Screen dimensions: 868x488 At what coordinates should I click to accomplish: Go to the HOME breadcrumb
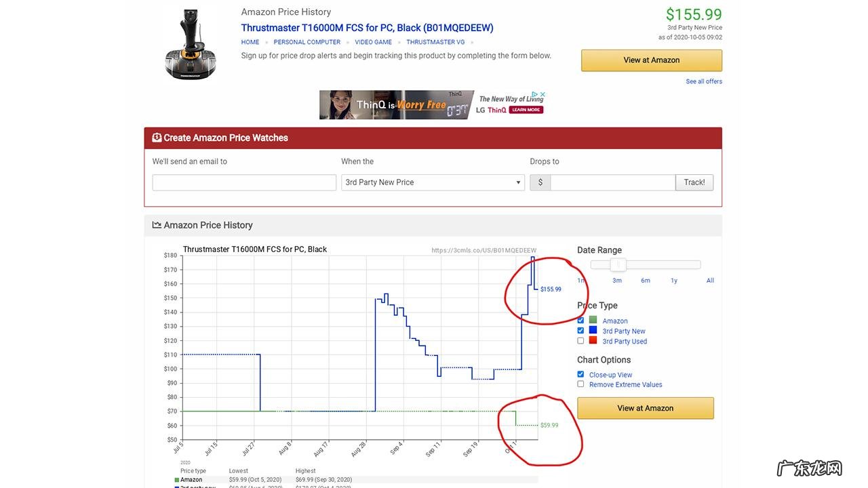[250, 42]
